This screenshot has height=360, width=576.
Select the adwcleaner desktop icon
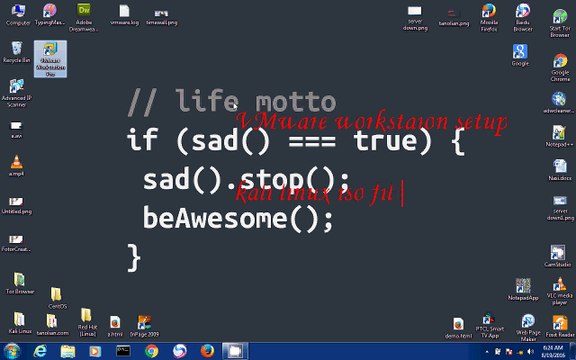tap(559, 103)
